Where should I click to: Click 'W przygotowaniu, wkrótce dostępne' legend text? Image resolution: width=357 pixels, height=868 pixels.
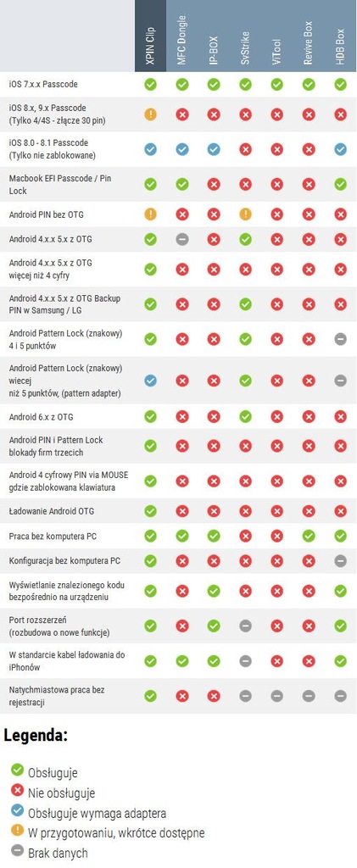click(116, 832)
